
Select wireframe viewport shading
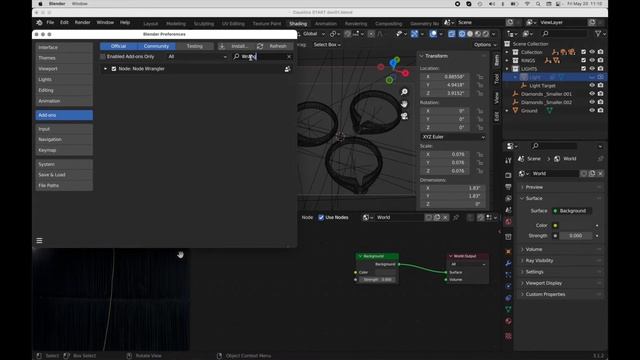[462, 34]
